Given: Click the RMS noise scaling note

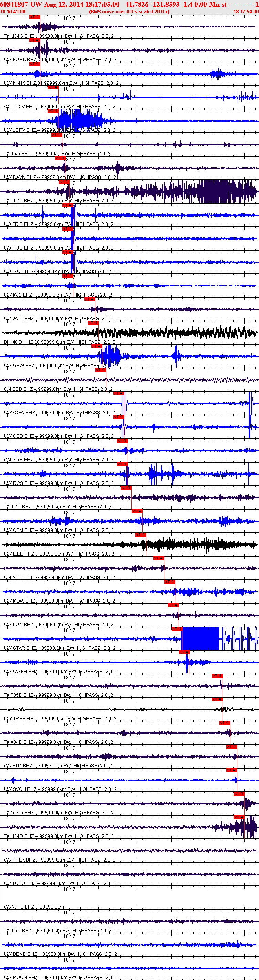Looking at the screenshot, I should click(x=129, y=12).
